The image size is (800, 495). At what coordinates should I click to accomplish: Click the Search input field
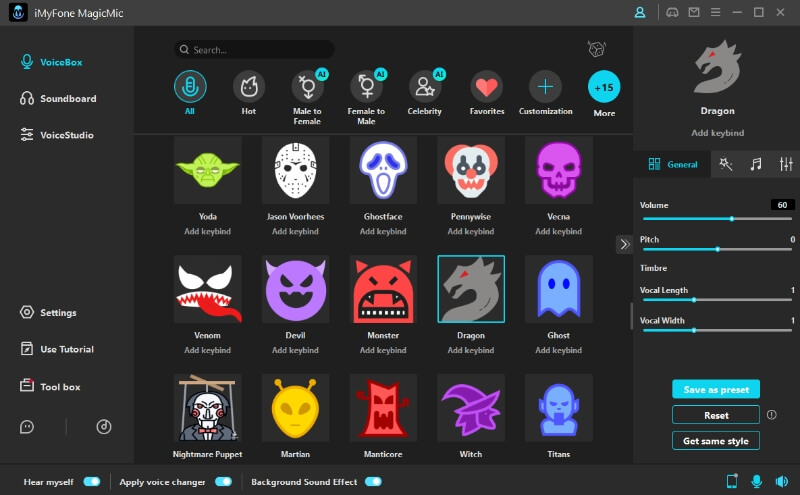click(x=254, y=50)
